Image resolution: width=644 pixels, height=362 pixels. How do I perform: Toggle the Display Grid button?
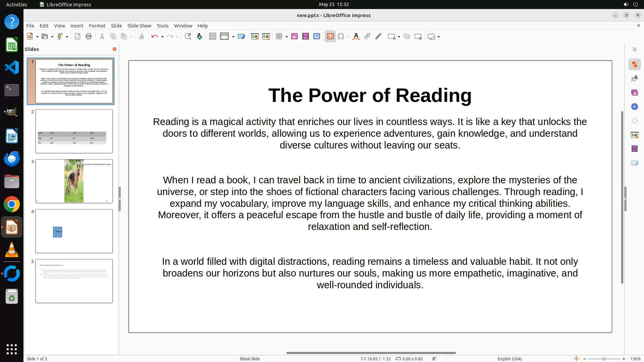pyautogui.click(x=213, y=37)
